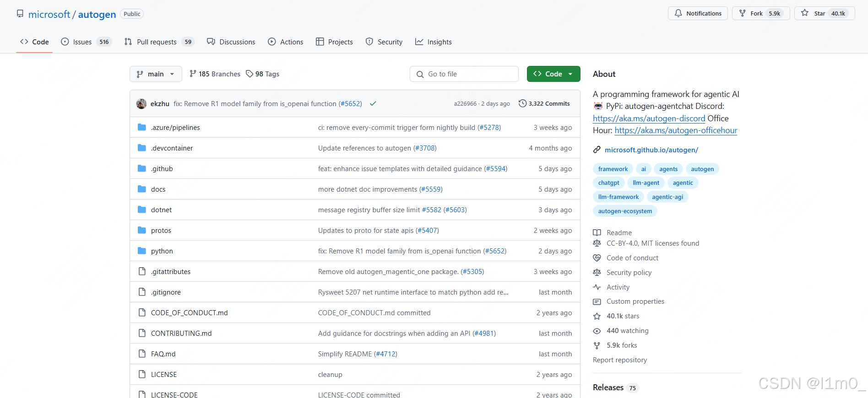868x398 pixels.
Task: Open the Actions tab
Action: click(x=286, y=42)
